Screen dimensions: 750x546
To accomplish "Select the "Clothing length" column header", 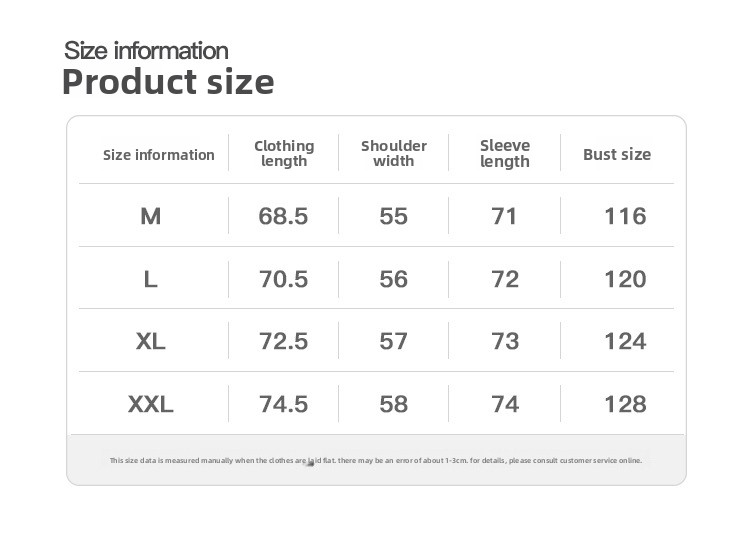I will [284, 154].
